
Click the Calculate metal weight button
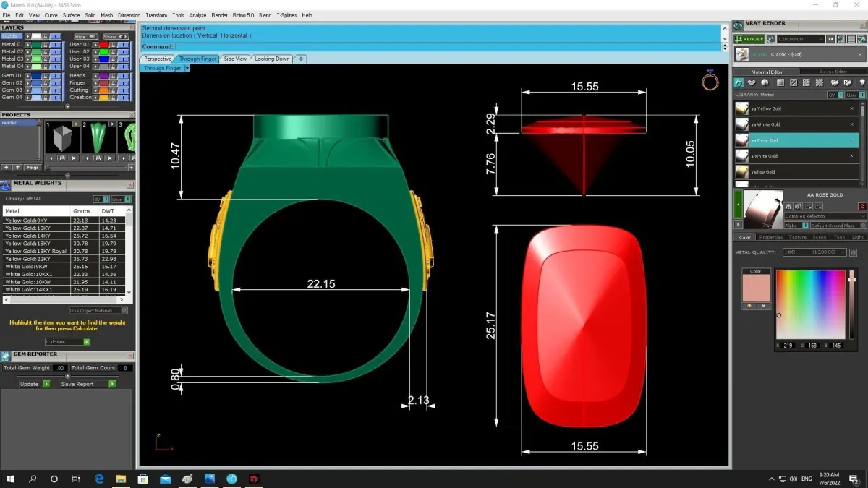68,342
